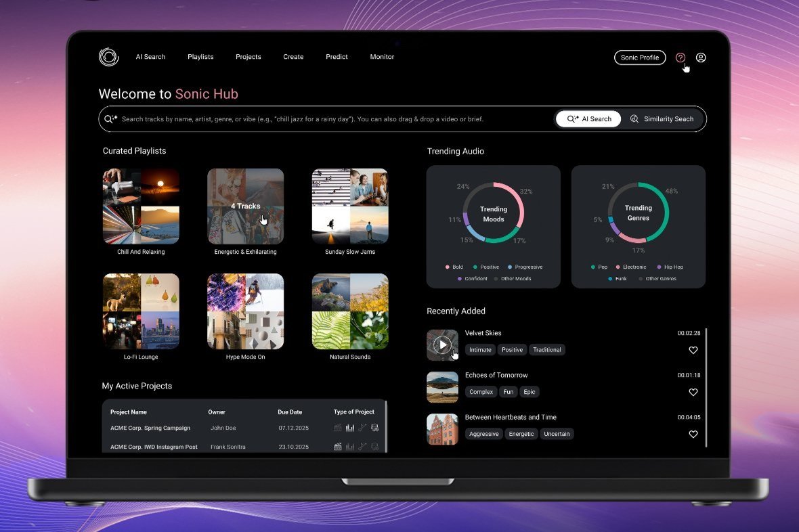This screenshot has height=532, width=799.
Task: Click the Similarity Search magnifier icon
Action: pyautogui.click(x=634, y=118)
